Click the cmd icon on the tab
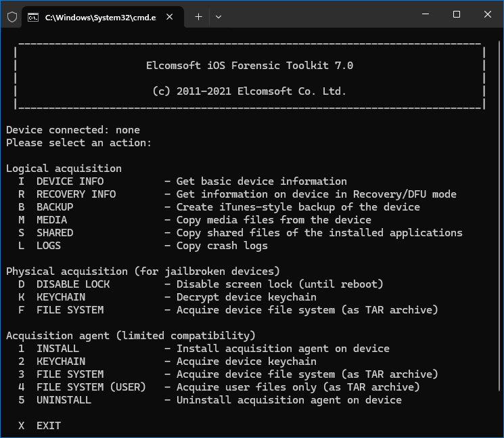This screenshot has width=504, height=438. (x=33, y=18)
